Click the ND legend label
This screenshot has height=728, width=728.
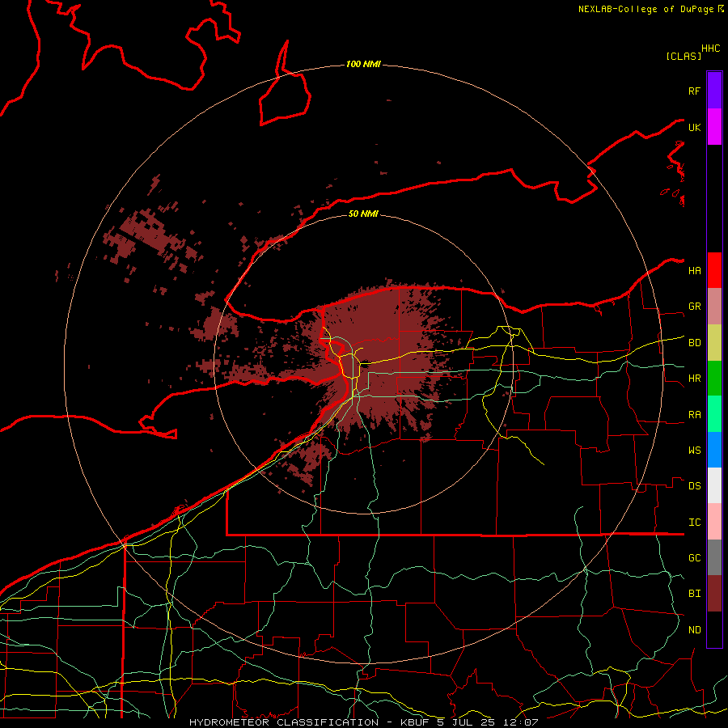tap(694, 630)
